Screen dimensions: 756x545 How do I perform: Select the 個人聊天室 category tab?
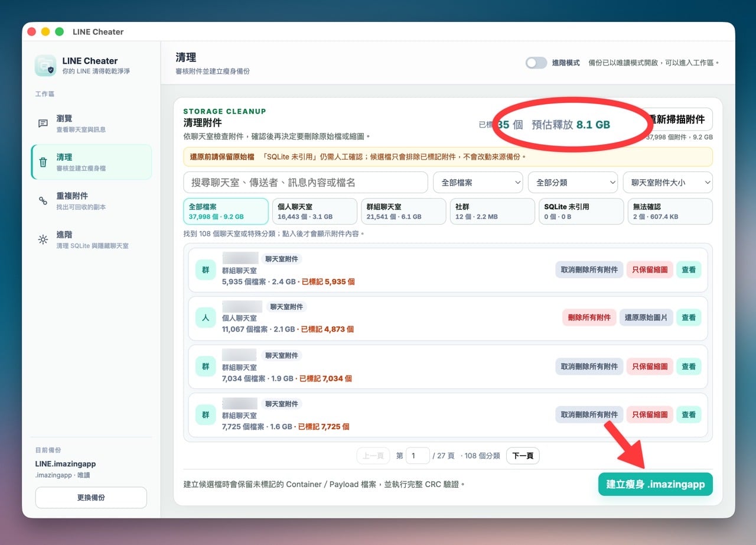coord(315,212)
